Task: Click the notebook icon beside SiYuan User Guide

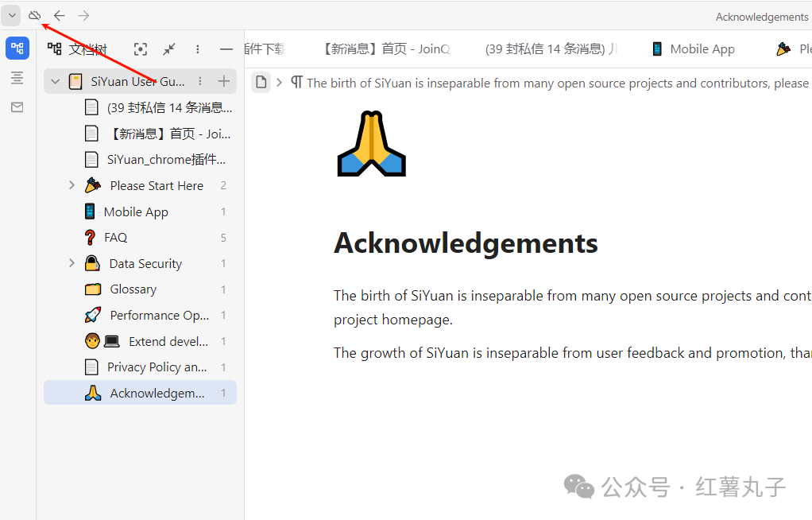Action: (x=75, y=81)
